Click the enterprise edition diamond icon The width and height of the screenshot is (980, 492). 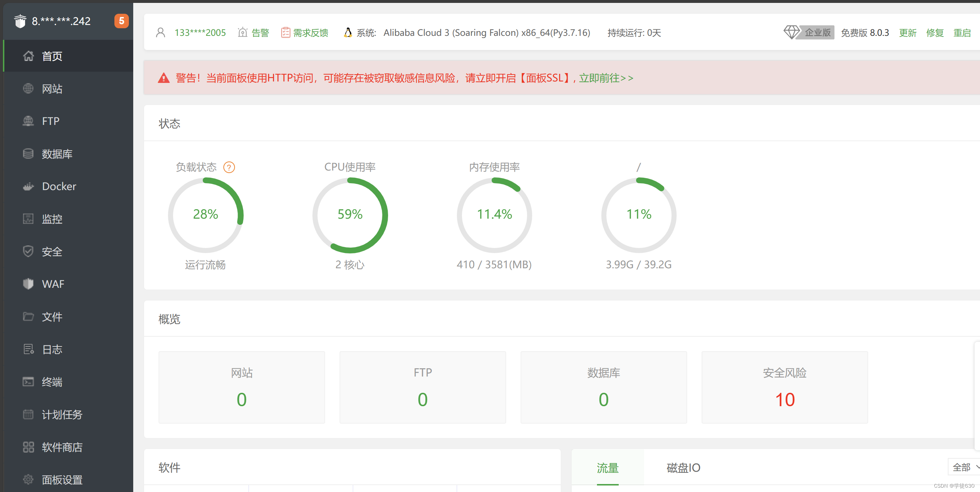792,32
